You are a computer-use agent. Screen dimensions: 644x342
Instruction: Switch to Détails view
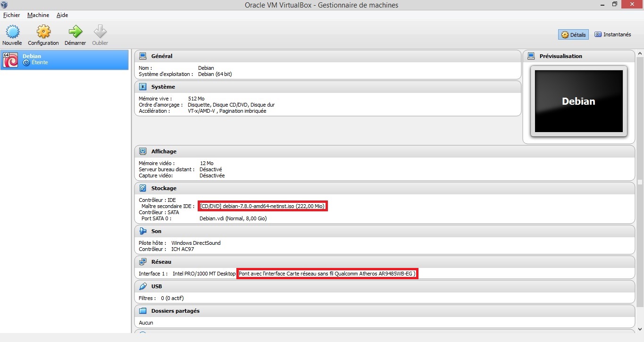[x=573, y=34]
